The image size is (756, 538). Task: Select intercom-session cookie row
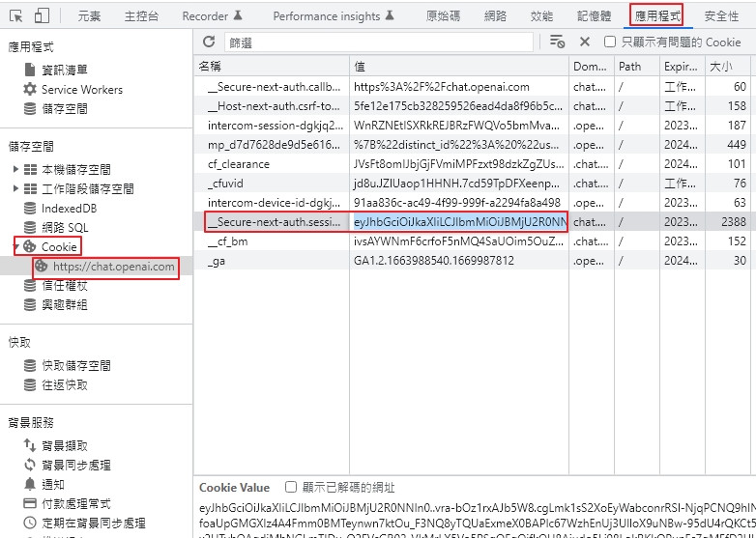point(473,126)
